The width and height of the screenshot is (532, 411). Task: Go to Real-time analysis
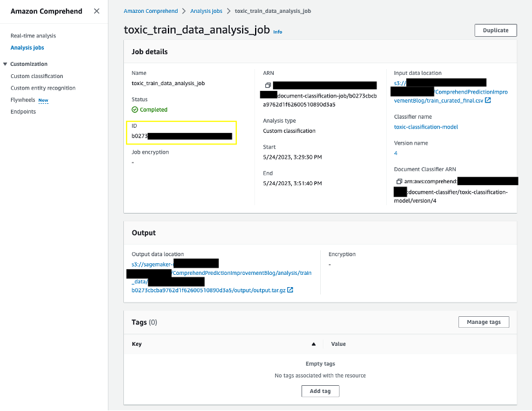coord(34,35)
